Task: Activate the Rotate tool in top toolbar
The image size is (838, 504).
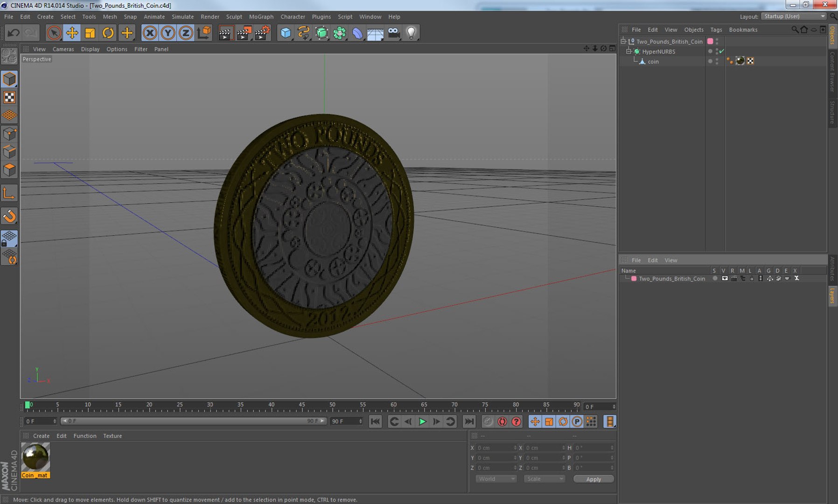Action: coord(108,33)
